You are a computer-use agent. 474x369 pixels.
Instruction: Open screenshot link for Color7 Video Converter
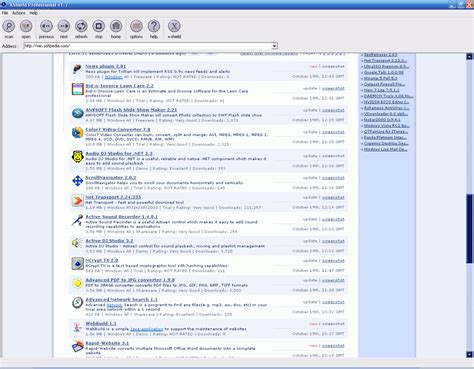(x=333, y=132)
